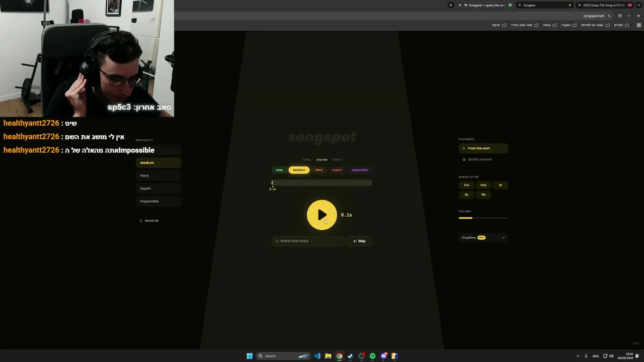Switch the ENG input language indicator

point(596,356)
